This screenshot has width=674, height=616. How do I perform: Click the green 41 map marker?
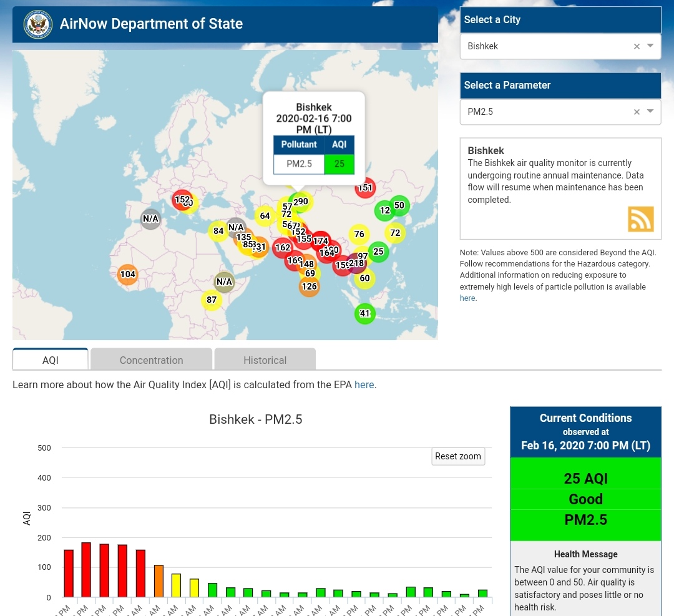click(364, 313)
